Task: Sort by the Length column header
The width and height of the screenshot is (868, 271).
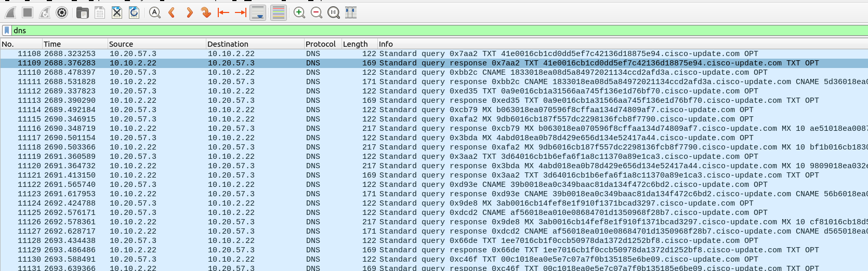Action: (x=359, y=44)
